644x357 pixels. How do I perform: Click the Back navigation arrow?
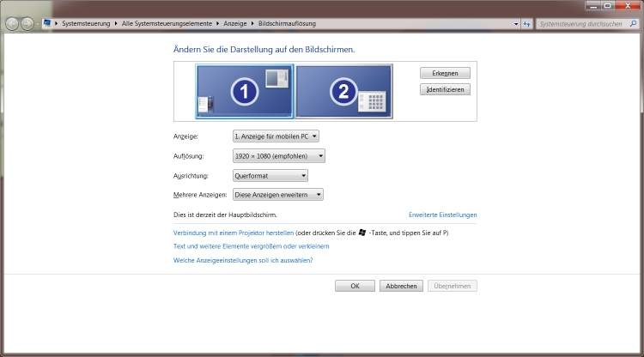point(12,24)
